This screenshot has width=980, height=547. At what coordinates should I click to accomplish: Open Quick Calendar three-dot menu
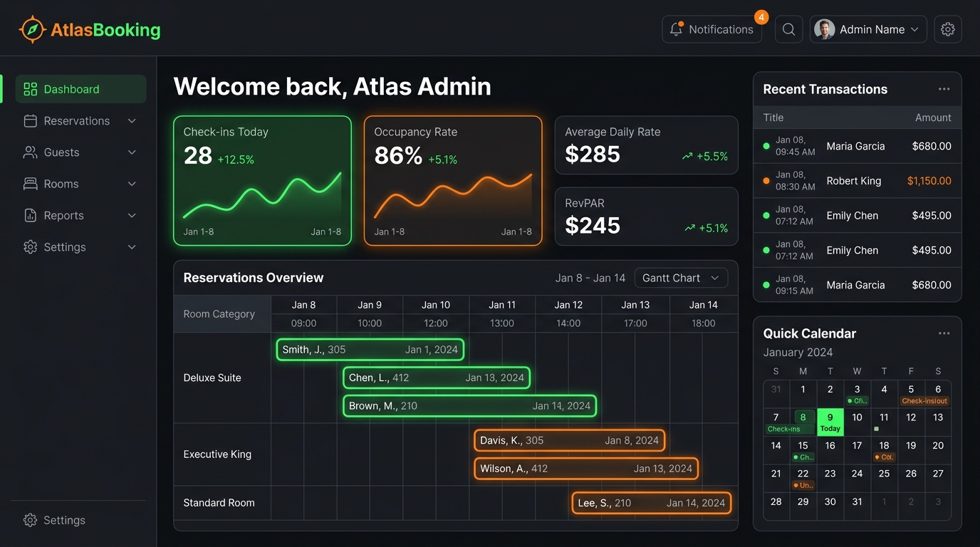coord(944,333)
